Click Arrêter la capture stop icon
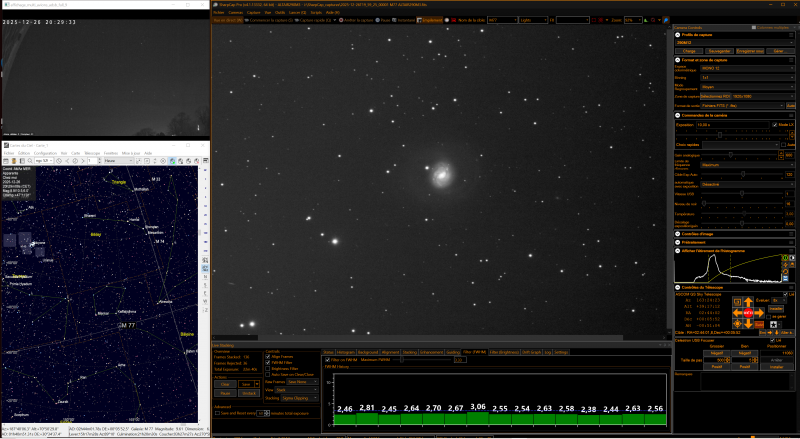This screenshot has width=800, height=439. coord(341,20)
